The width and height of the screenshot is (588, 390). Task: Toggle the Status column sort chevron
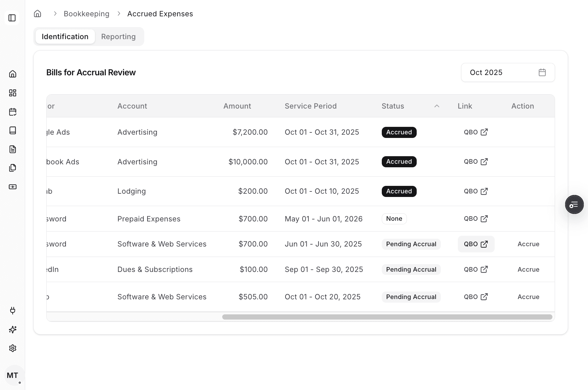[x=437, y=106]
